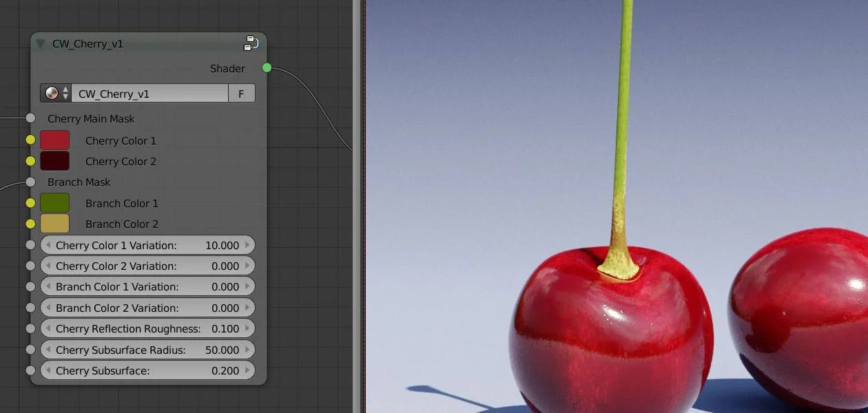This screenshot has height=413, width=868.
Task: Increment Cherry Reflection Roughness using right arrow
Action: point(249,328)
